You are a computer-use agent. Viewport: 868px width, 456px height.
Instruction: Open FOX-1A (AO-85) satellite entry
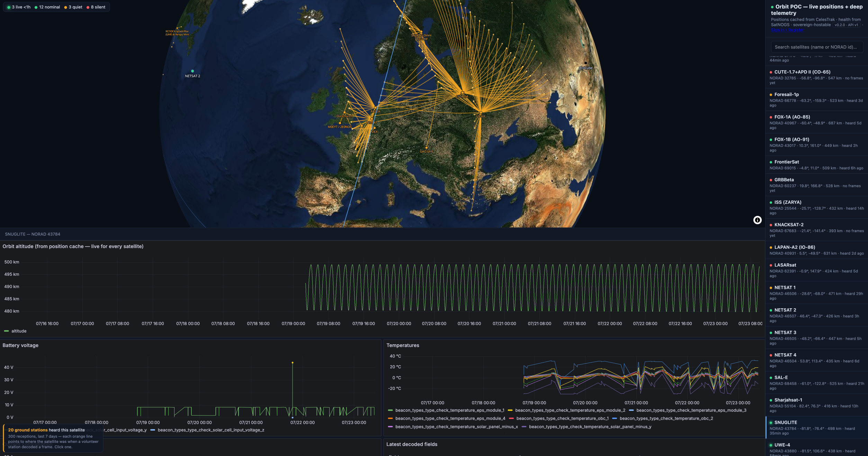(816, 122)
